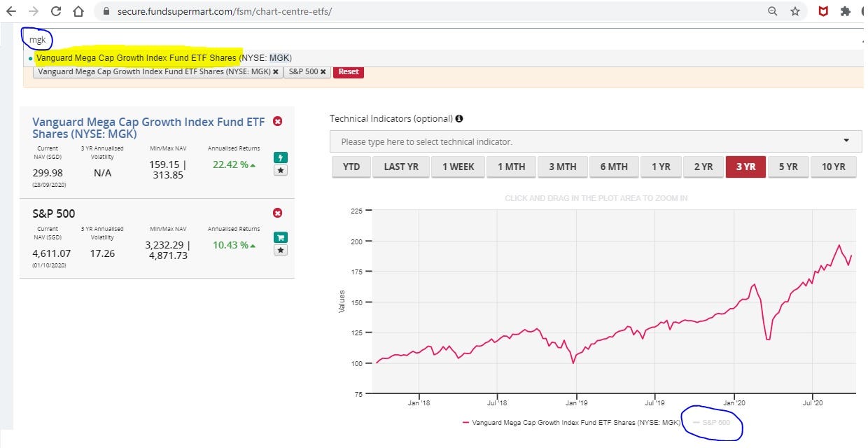The image size is (868, 448).
Task: Click the S&P 500 card title
Action: [54, 213]
